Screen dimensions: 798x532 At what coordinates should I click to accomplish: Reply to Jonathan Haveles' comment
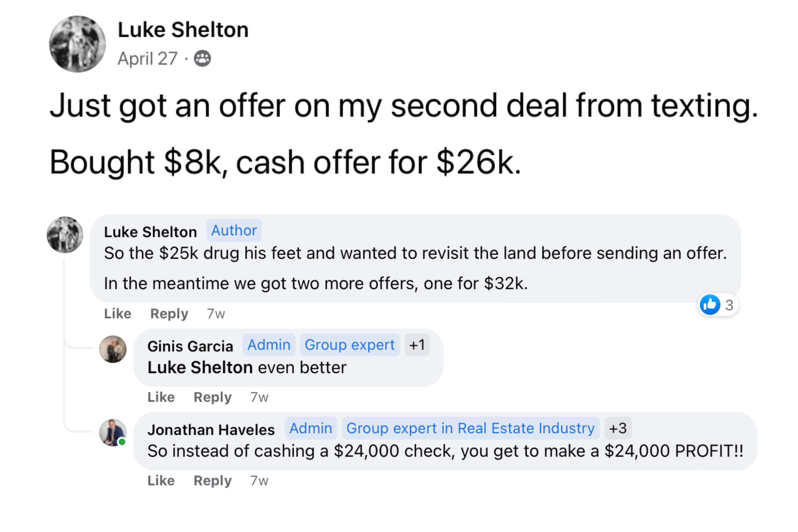click(x=212, y=481)
